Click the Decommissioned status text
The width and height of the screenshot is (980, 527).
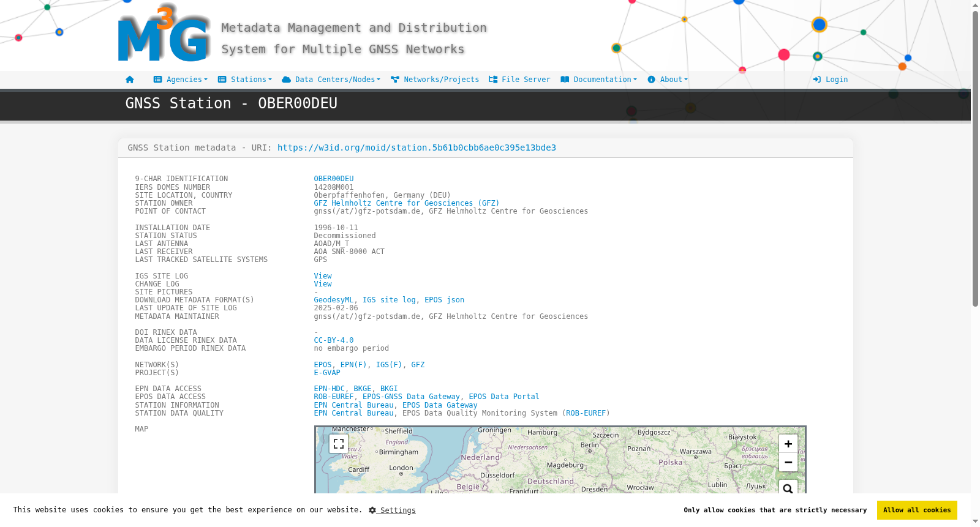345,236
